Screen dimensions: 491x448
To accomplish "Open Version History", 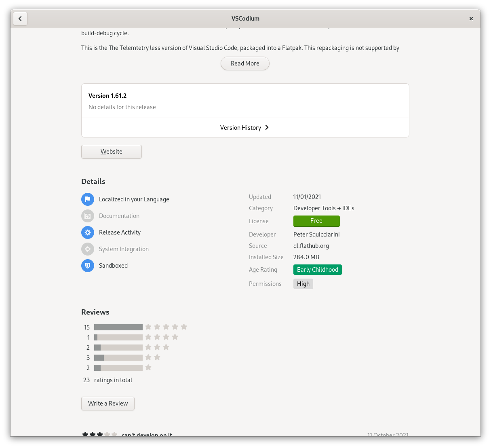I will (x=245, y=128).
